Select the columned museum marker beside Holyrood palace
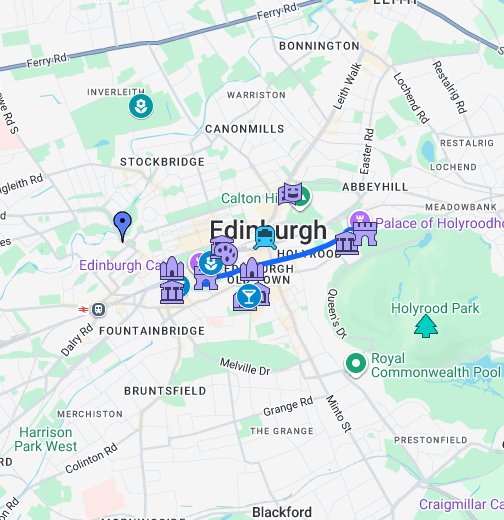 coord(347,244)
